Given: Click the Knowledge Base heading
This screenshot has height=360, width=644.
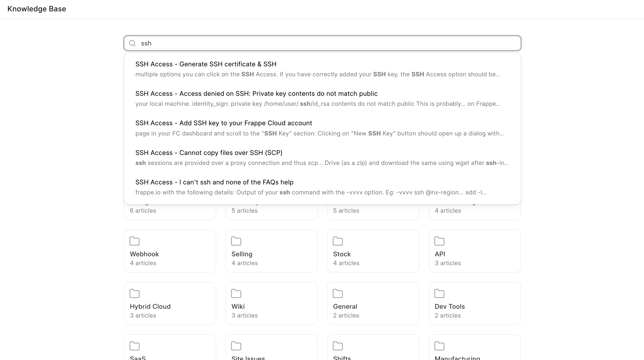Looking at the screenshot, I should [37, 9].
